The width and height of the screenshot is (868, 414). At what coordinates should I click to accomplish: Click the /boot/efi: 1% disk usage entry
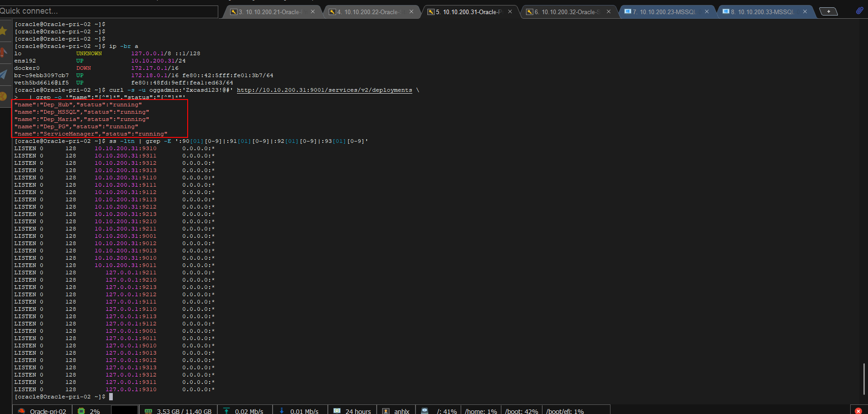click(x=565, y=411)
